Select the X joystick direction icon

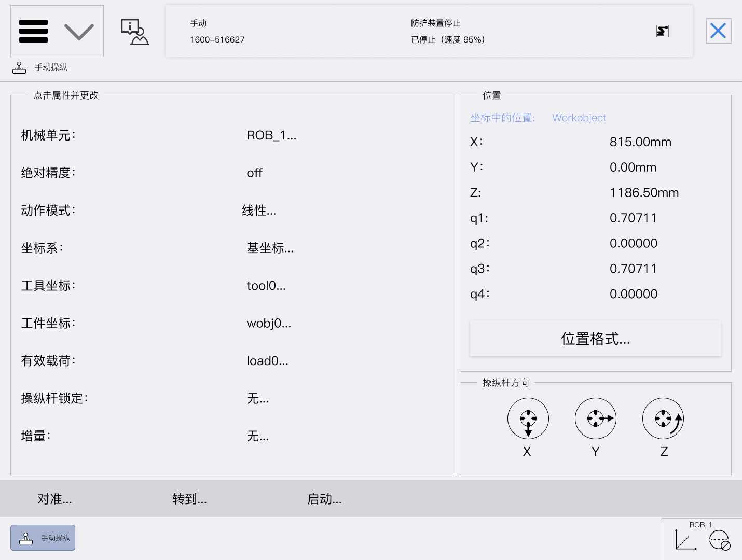pos(528,418)
